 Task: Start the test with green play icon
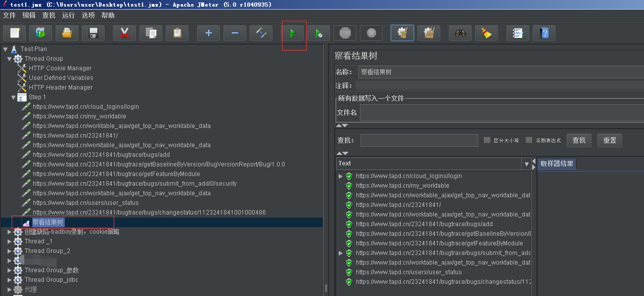pos(292,33)
